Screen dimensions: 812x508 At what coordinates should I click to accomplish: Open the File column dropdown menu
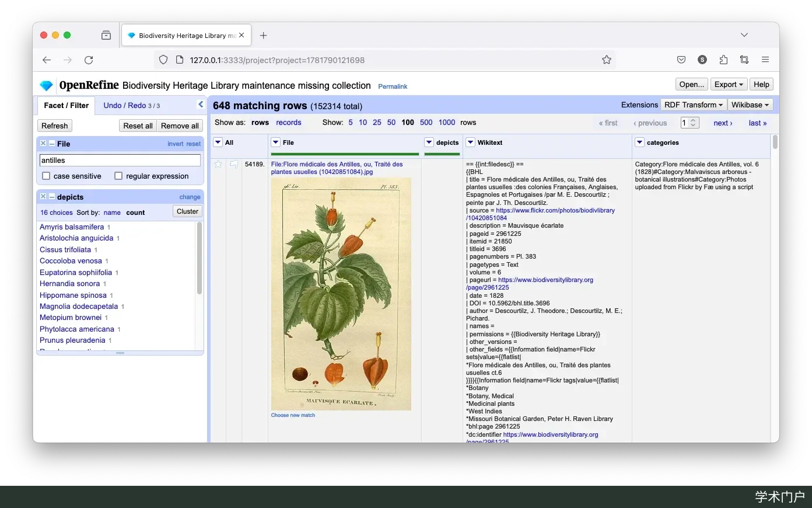(x=276, y=142)
